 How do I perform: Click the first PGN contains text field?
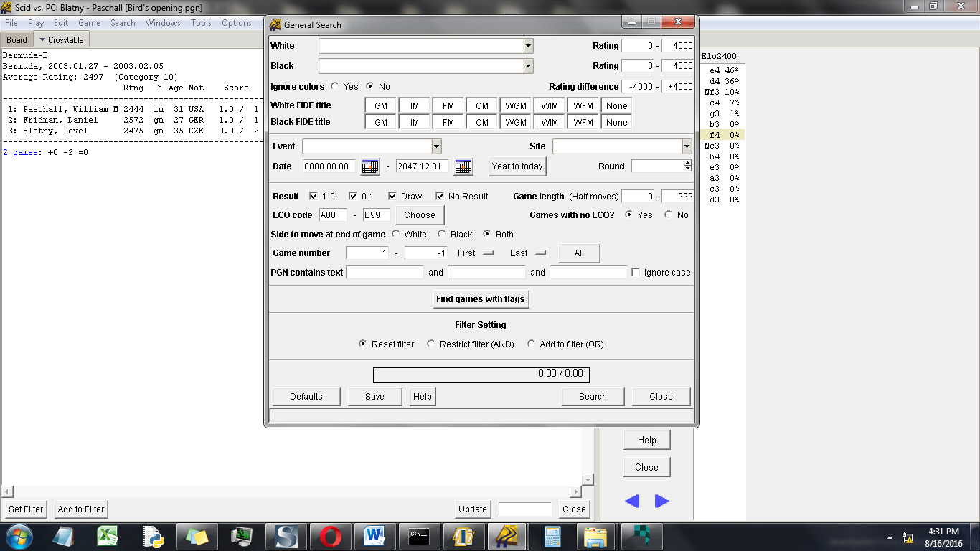[385, 272]
